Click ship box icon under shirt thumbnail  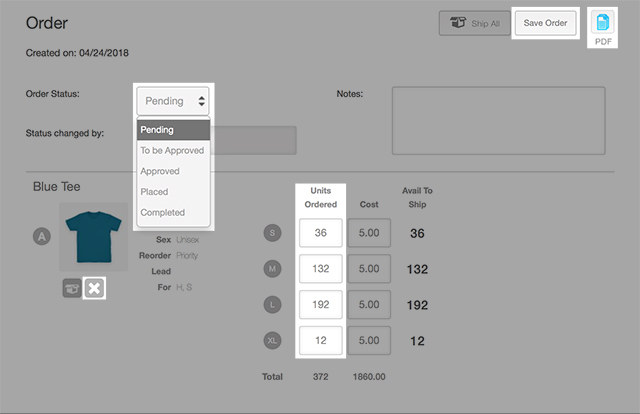coord(71,288)
